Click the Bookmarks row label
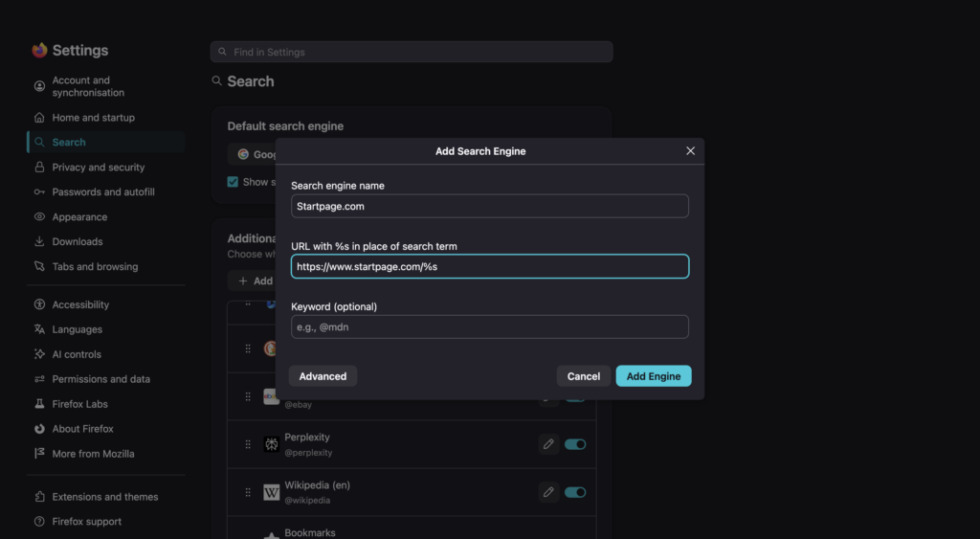 tap(310, 532)
